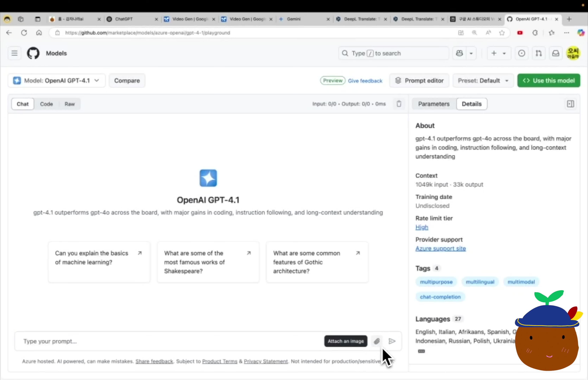Image resolution: width=588 pixels, height=380 pixels.
Task: Open the Edge Copilot sidebar icon
Action: (581, 33)
